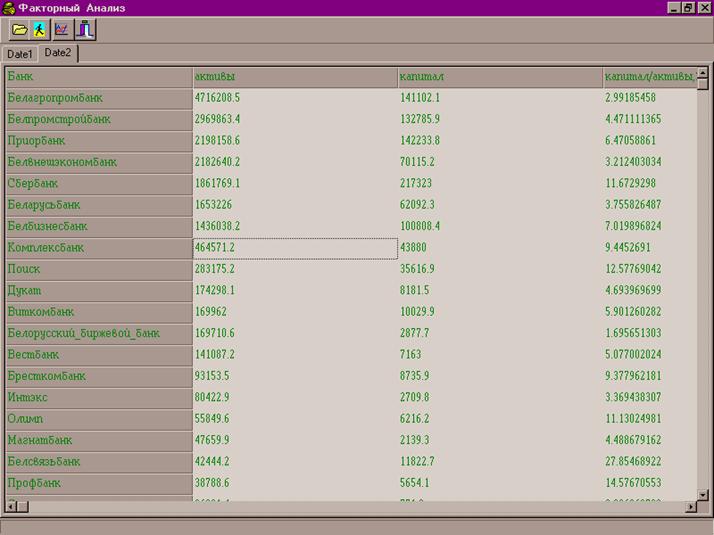Click the open folder toolbar icon
Screen dimensions: 714x535
18,30
